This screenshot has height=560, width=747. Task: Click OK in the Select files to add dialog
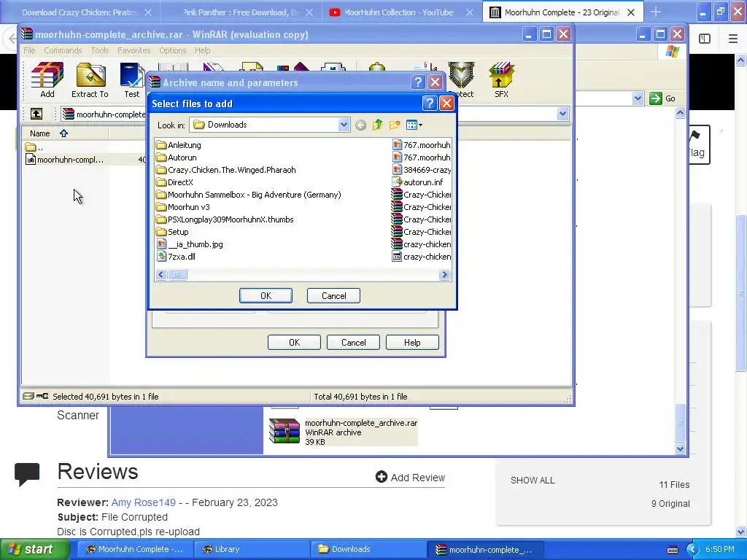click(x=266, y=296)
